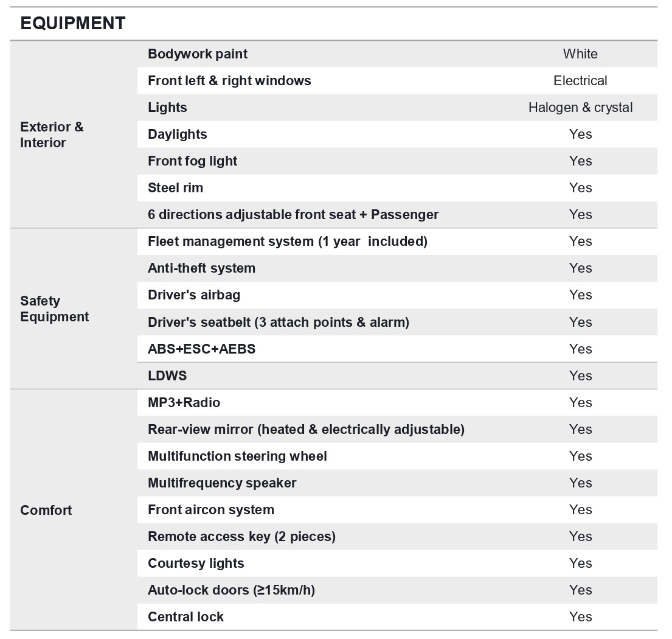Select the Multifunction steering wheel row
Image resolution: width=672 pixels, height=639 pixels.
[x=397, y=456]
